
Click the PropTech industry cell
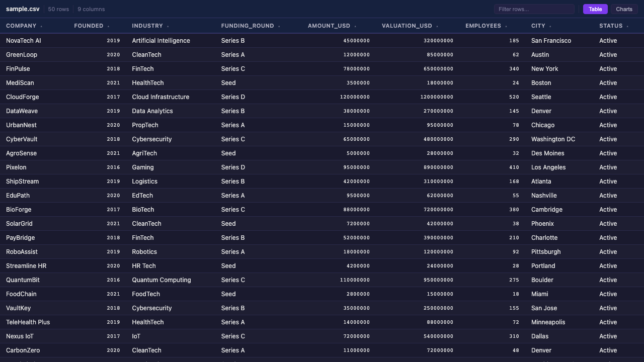(x=171, y=125)
